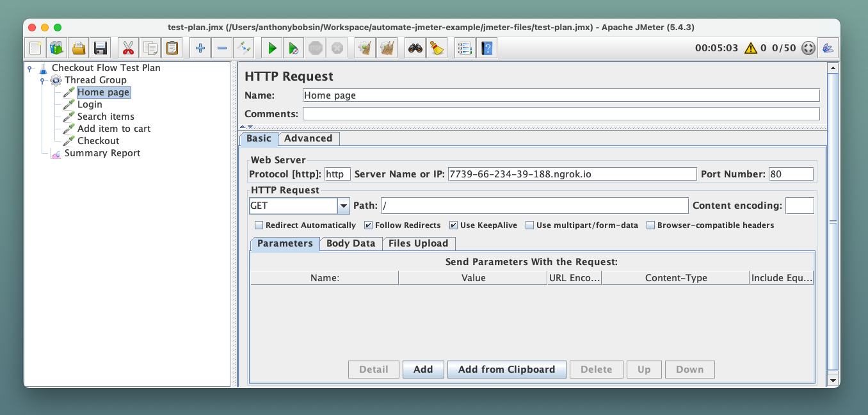Open the HTTP method dropdown showing GET
This screenshot has height=415, width=868.
(344, 206)
